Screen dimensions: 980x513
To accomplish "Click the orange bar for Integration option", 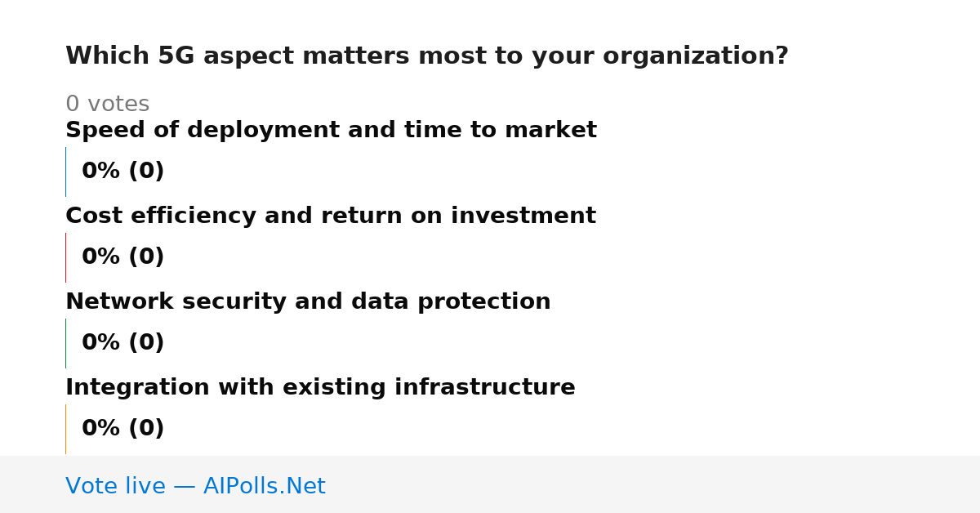I will [x=65, y=429].
